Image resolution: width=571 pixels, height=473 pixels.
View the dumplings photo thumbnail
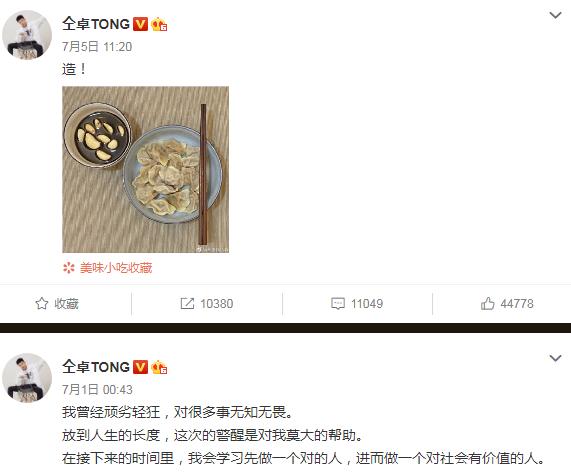(x=146, y=170)
